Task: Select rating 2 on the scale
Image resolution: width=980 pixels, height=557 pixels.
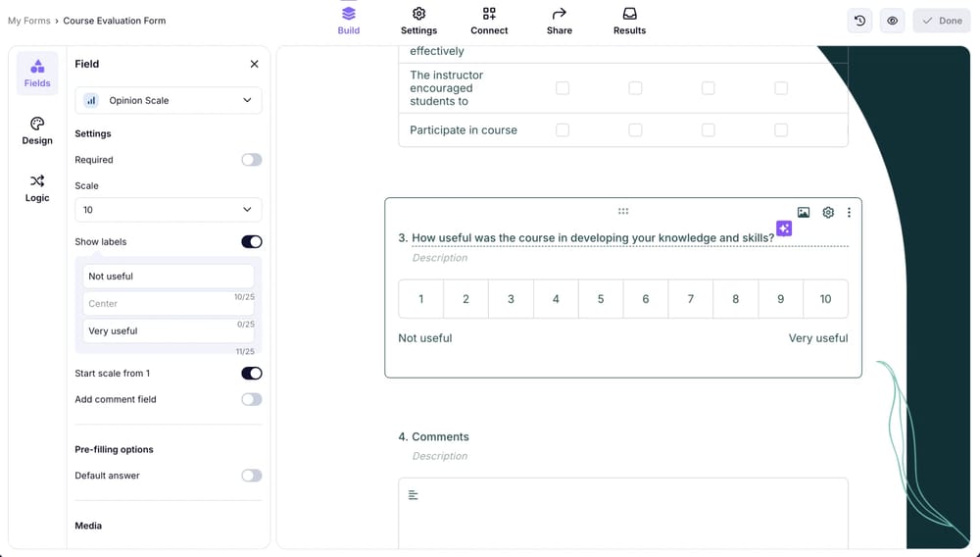Action: [465, 299]
